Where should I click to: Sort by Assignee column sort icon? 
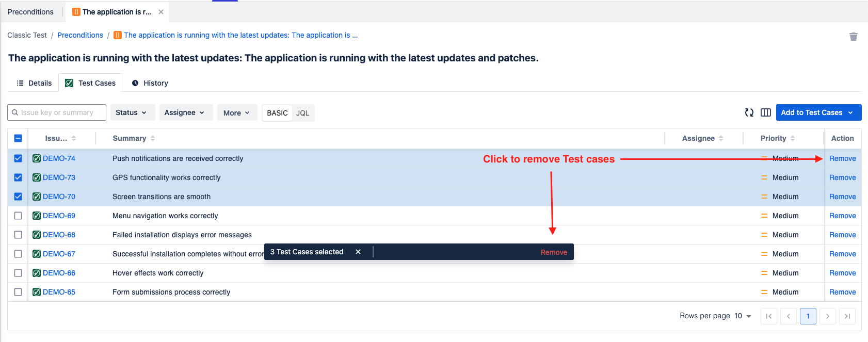[721, 138]
